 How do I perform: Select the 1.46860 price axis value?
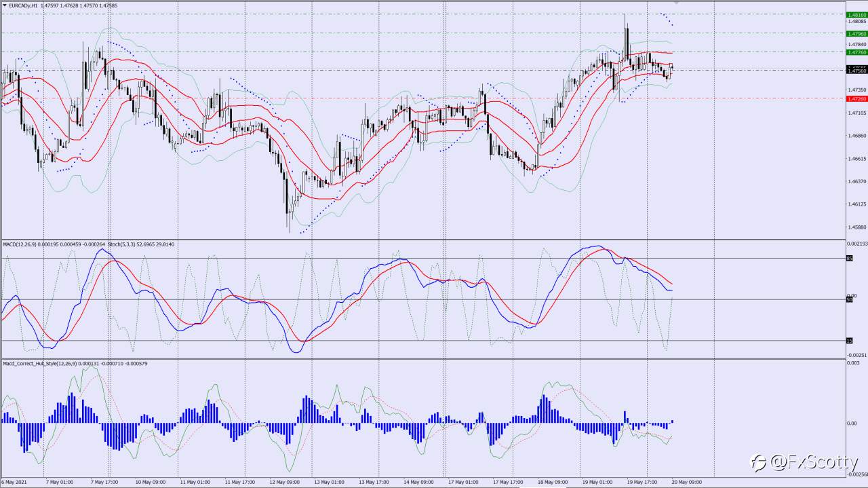tap(856, 136)
